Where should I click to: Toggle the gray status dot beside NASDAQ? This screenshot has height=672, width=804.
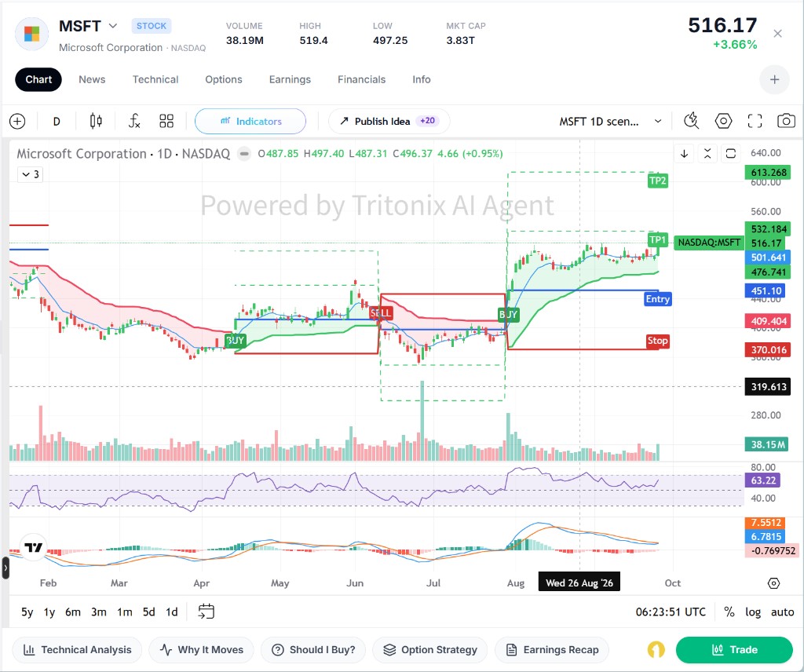(x=245, y=154)
